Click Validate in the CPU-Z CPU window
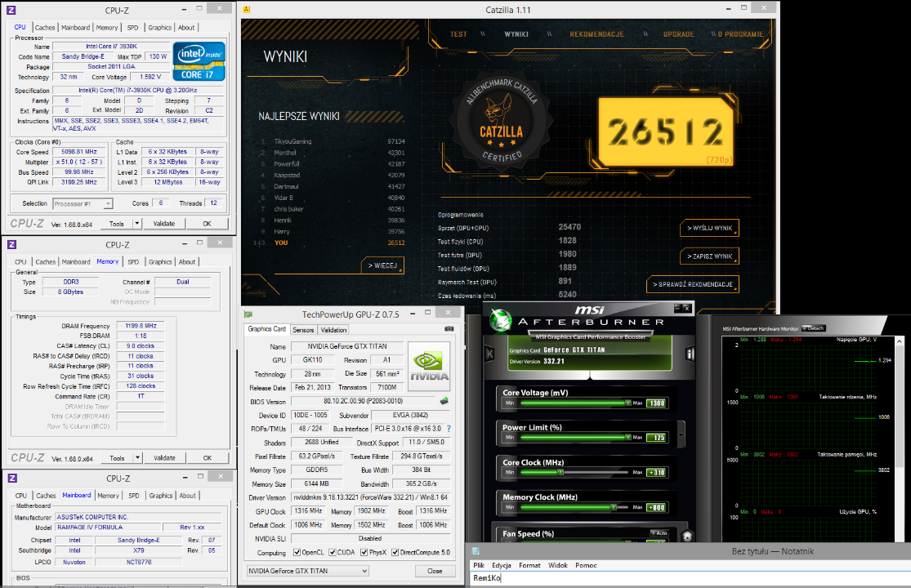This screenshot has height=588, width=911. pos(164,224)
